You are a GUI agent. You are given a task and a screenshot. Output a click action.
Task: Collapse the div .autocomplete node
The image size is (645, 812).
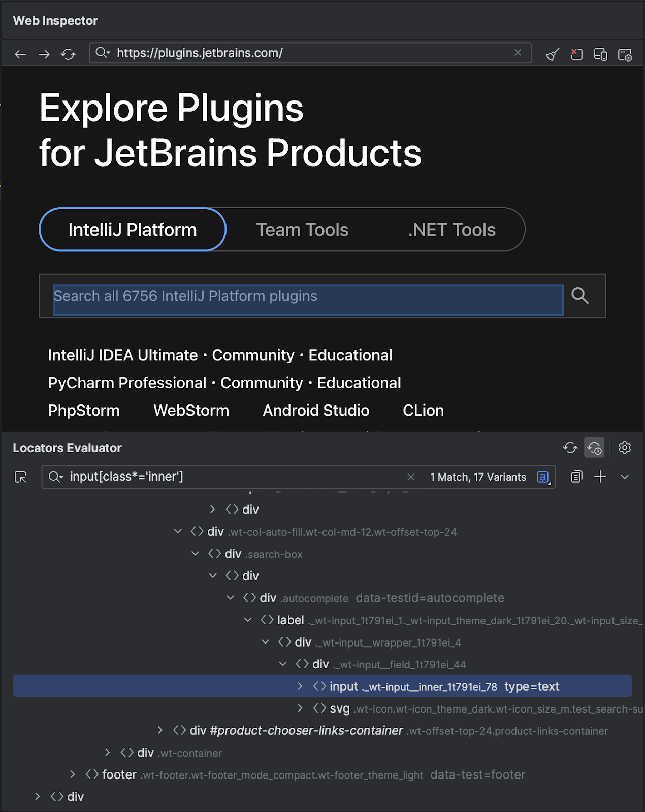(231, 598)
